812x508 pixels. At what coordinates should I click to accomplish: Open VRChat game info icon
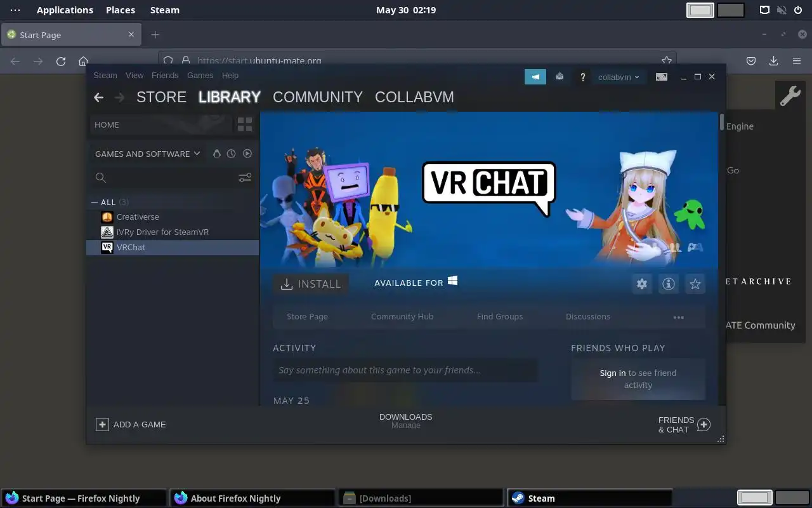[669, 284]
